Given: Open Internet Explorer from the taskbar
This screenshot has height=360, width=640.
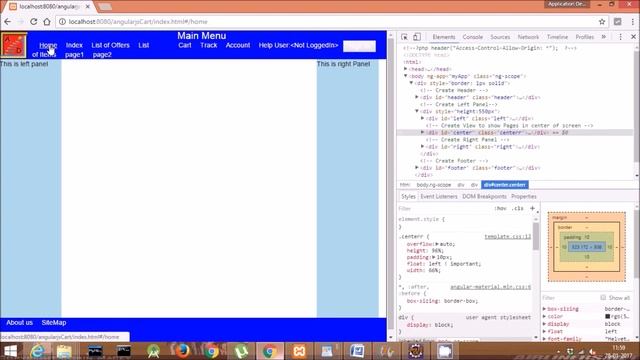Looking at the screenshot, I should (x=38, y=351).
